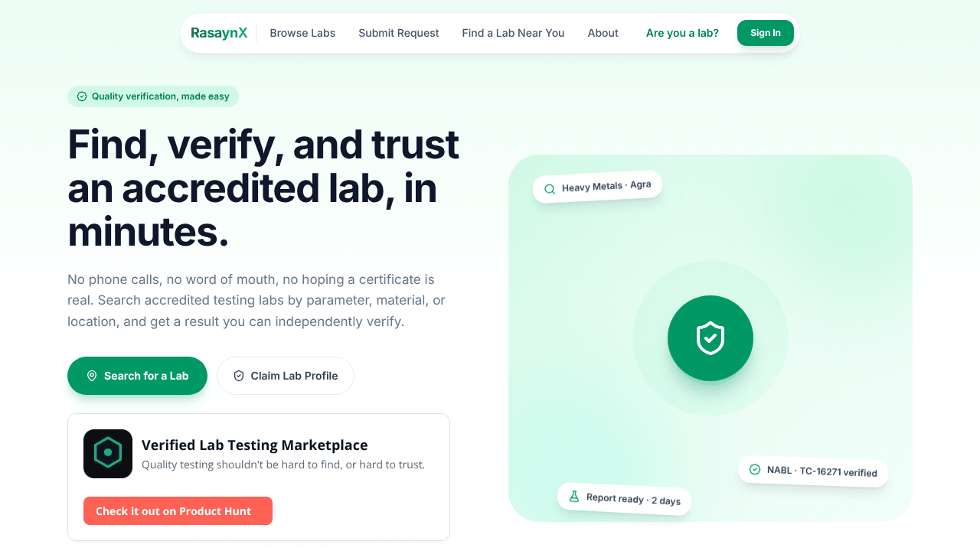Click the Search for a Lab button
The height and width of the screenshot is (551, 980).
[137, 376]
